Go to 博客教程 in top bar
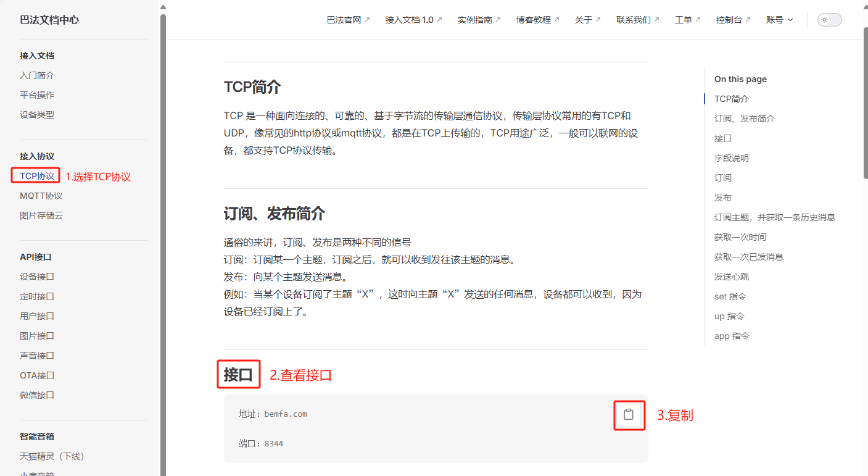Viewport: 868px width, 476px height. 537,20
